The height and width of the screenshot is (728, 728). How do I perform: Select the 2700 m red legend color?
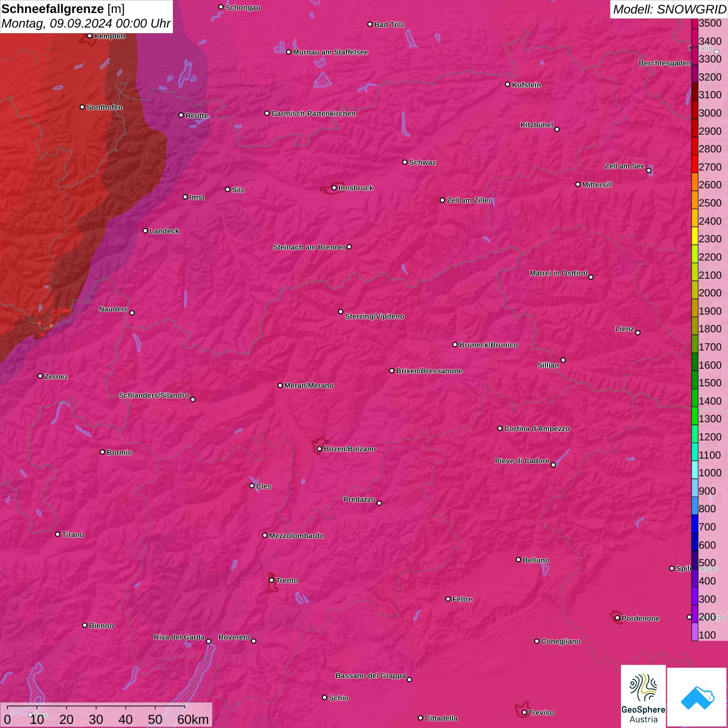tap(695, 164)
